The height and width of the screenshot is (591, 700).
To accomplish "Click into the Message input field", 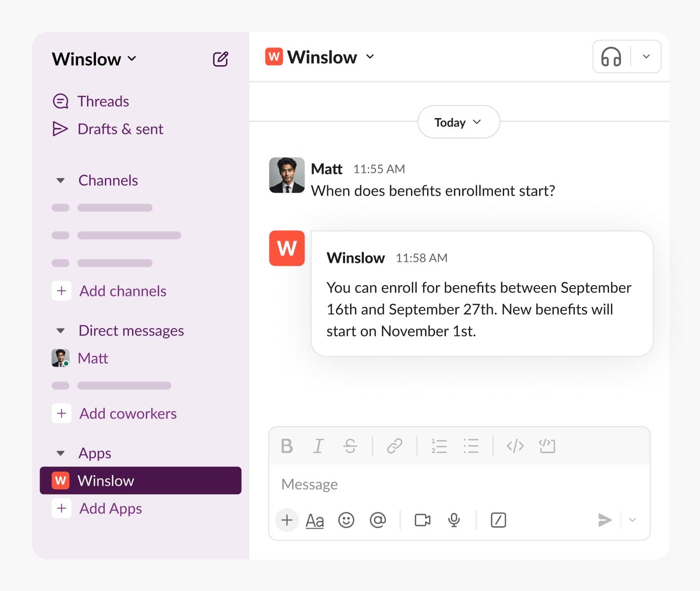I will (459, 484).
